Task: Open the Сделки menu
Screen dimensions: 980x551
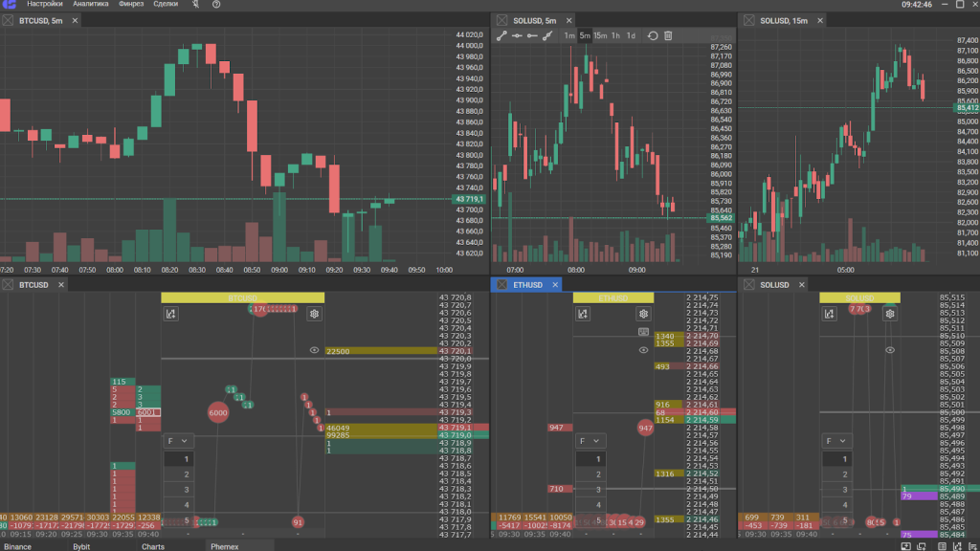Action: point(166,4)
